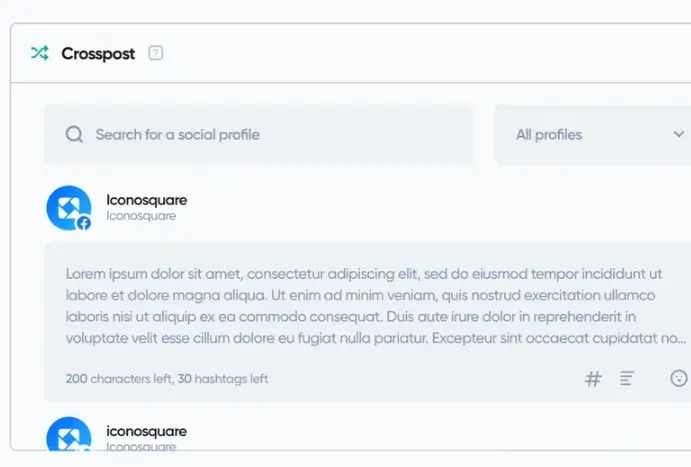
Task: Select the first Iconosquare profile avatar
Action: [67, 207]
